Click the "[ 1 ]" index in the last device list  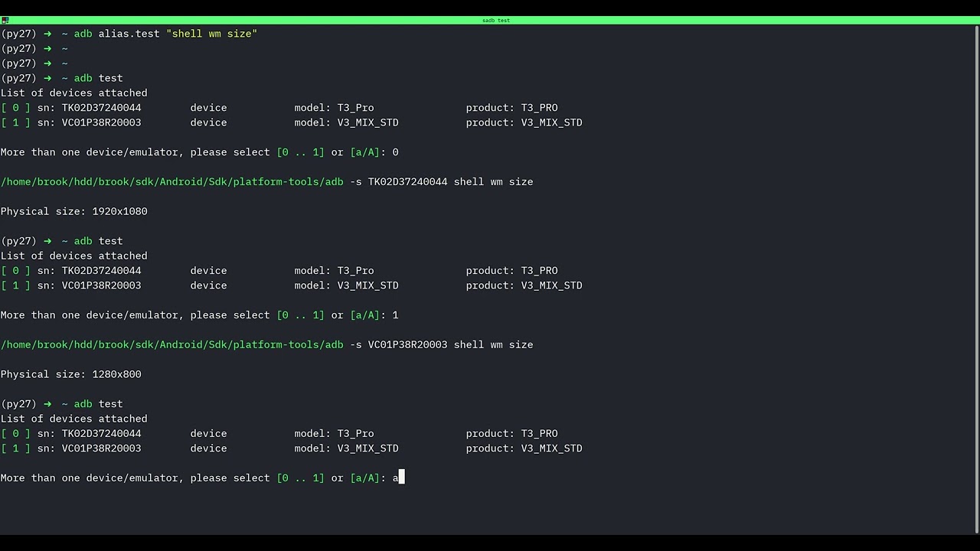tap(15, 448)
